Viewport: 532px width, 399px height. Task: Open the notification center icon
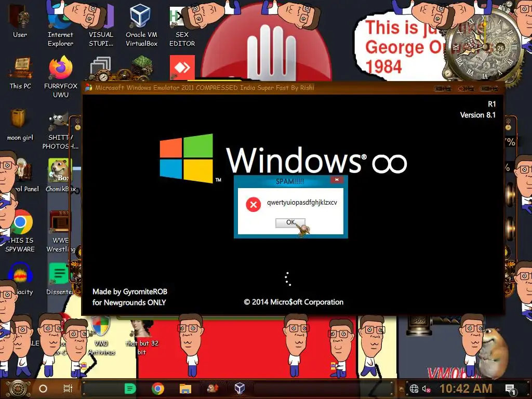(x=511, y=389)
